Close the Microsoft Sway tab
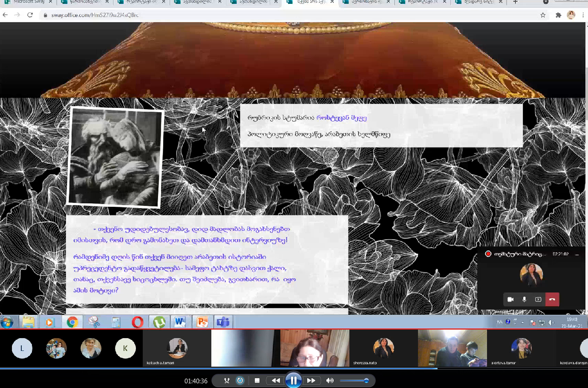 pyautogui.click(x=51, y=2)
